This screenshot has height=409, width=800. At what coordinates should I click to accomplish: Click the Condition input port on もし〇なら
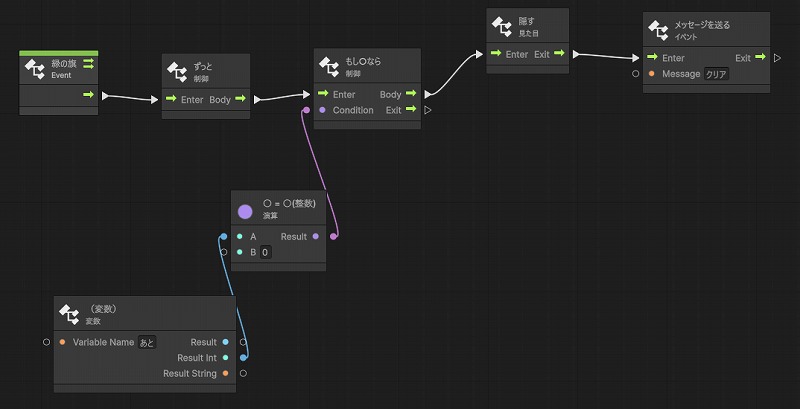pyautogui.click(x=322, y=110)
